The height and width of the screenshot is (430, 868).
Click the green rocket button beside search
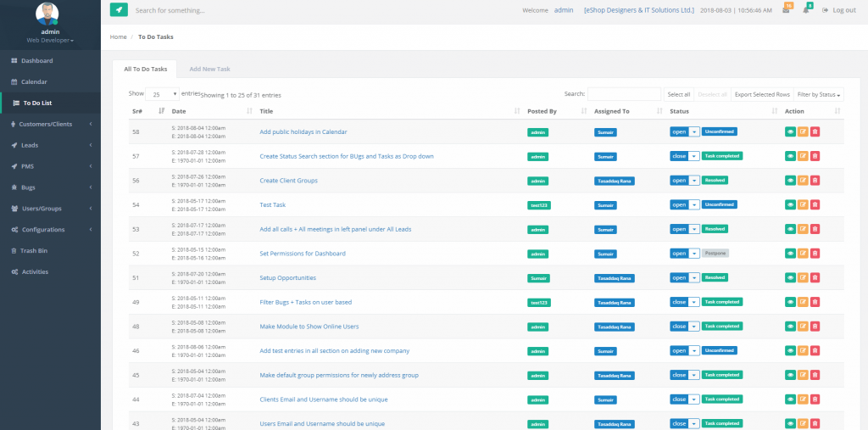click(119, 10)
